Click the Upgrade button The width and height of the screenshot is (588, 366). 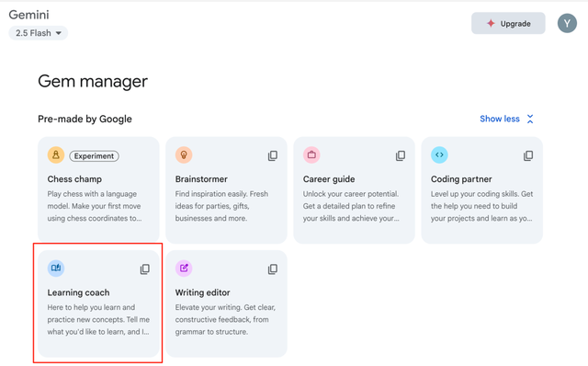tap(508, 23)
